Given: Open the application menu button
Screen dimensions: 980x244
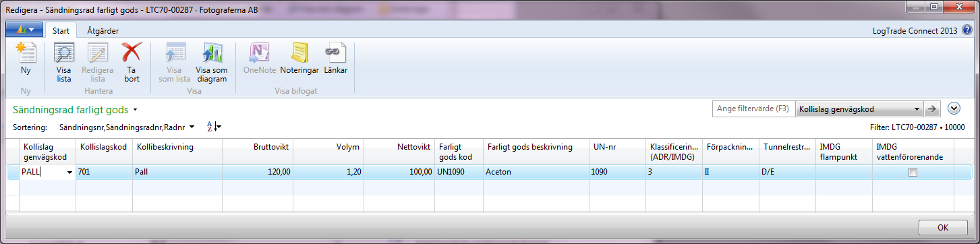Looking at the screenshot, I should click(24, 30).
